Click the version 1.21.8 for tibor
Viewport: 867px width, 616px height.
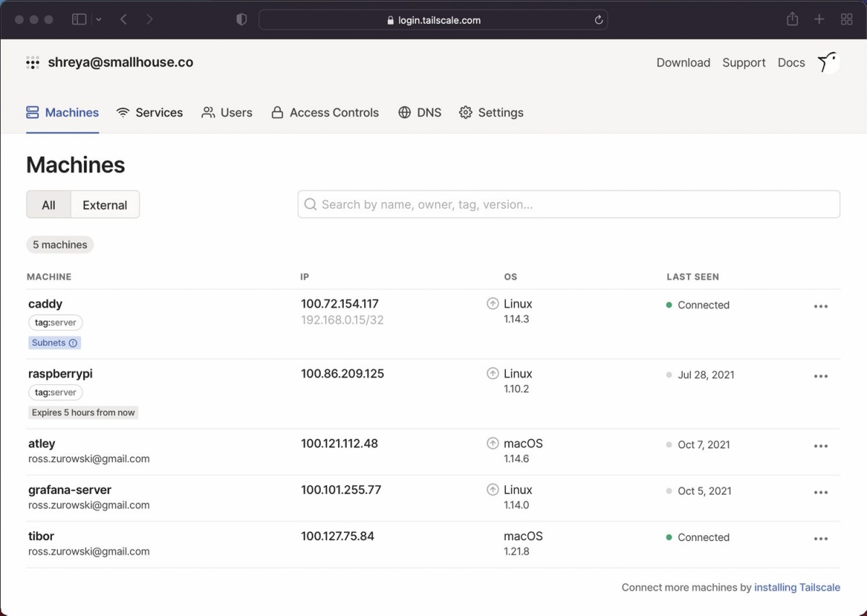[x=517, y=552]
